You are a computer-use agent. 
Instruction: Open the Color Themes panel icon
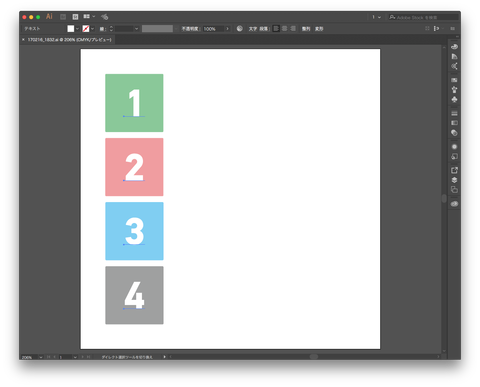tap(454, 66)
